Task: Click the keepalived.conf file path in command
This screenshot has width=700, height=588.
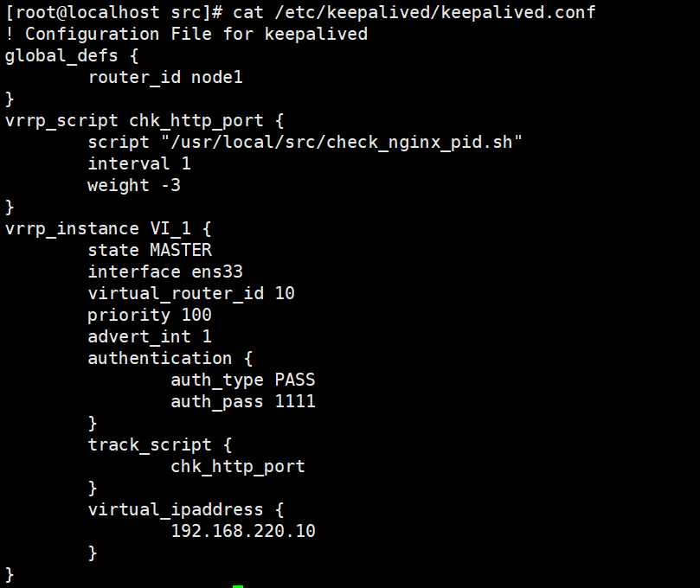Action: (435, 12)
